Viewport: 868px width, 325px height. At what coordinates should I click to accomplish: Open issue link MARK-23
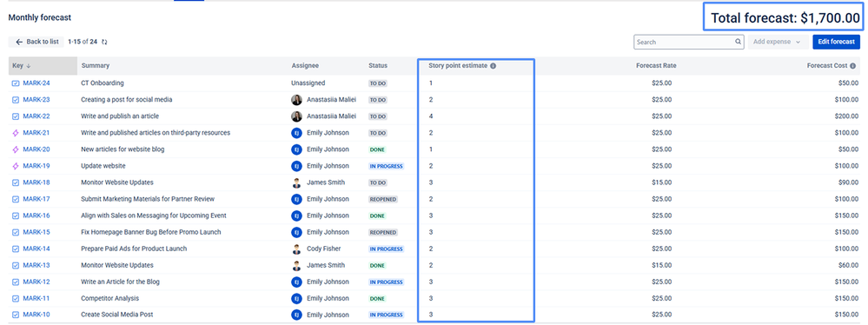[36, 100]
